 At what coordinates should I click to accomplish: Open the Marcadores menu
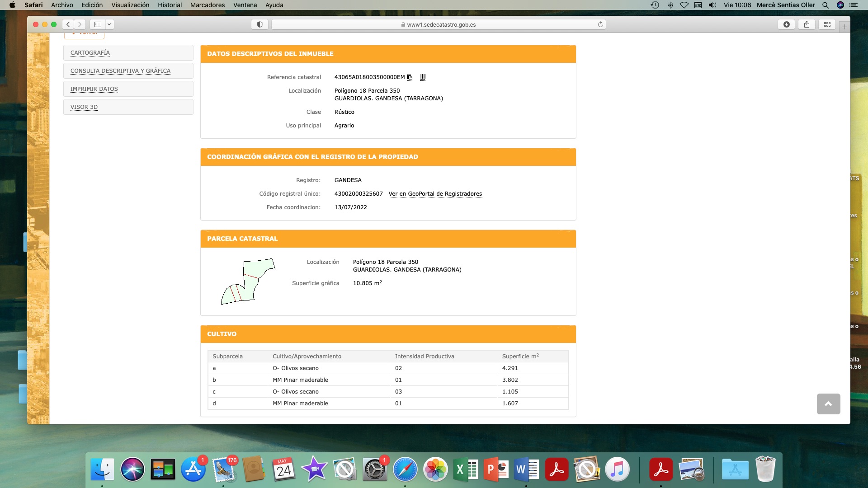(x=207, y=5)
